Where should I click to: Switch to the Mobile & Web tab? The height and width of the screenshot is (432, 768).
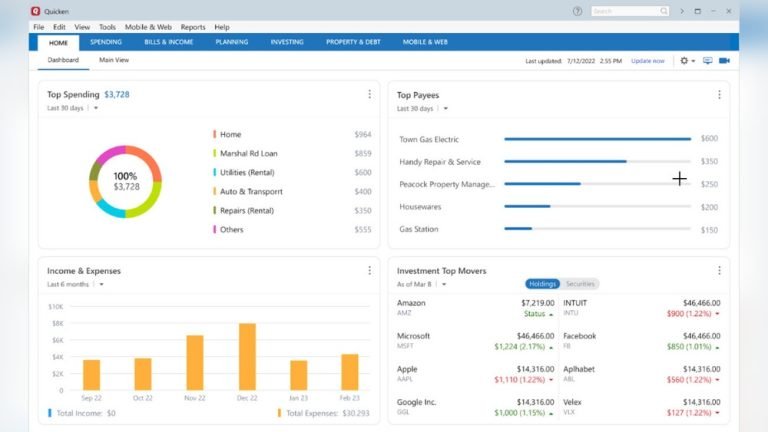coord(425,42)
